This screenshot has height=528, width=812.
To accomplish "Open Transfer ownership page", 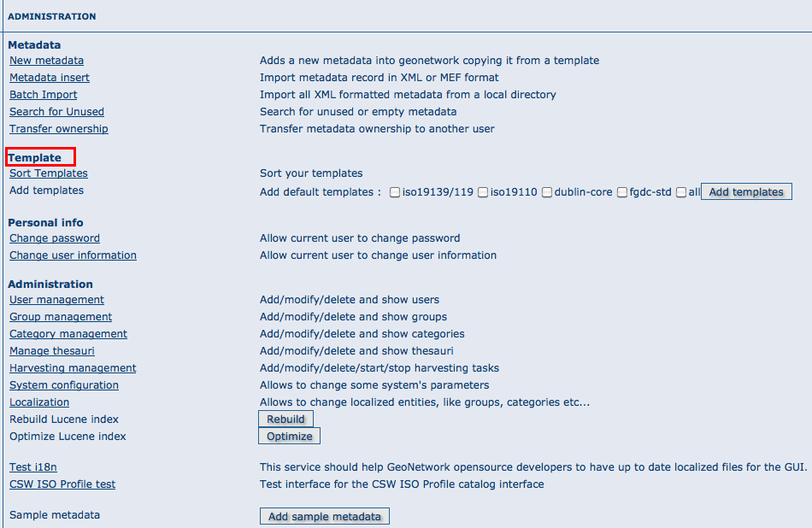I will point(58,129).
